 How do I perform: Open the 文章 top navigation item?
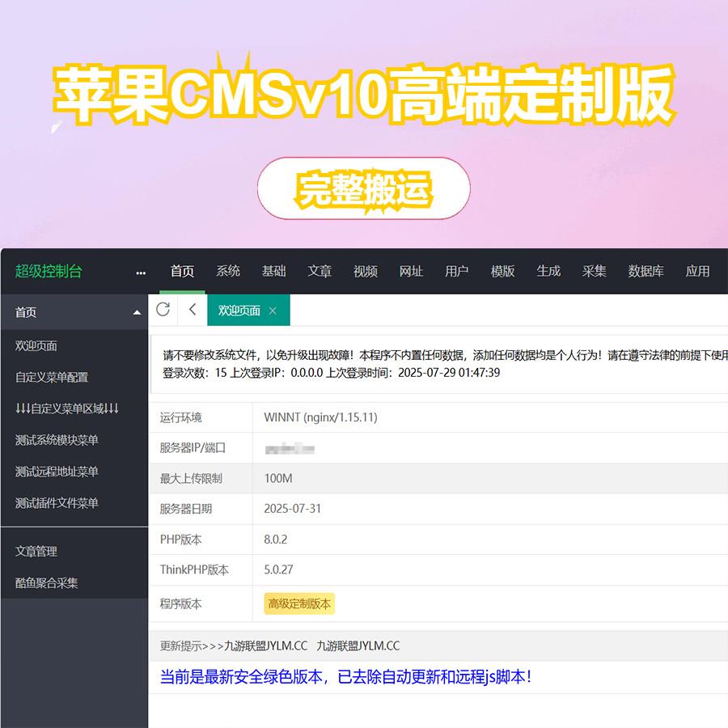(x=320, y=271)
